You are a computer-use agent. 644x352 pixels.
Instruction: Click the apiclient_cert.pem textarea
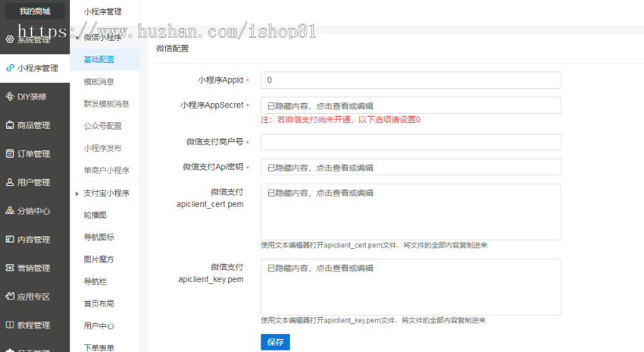click(x=411, y=212)
